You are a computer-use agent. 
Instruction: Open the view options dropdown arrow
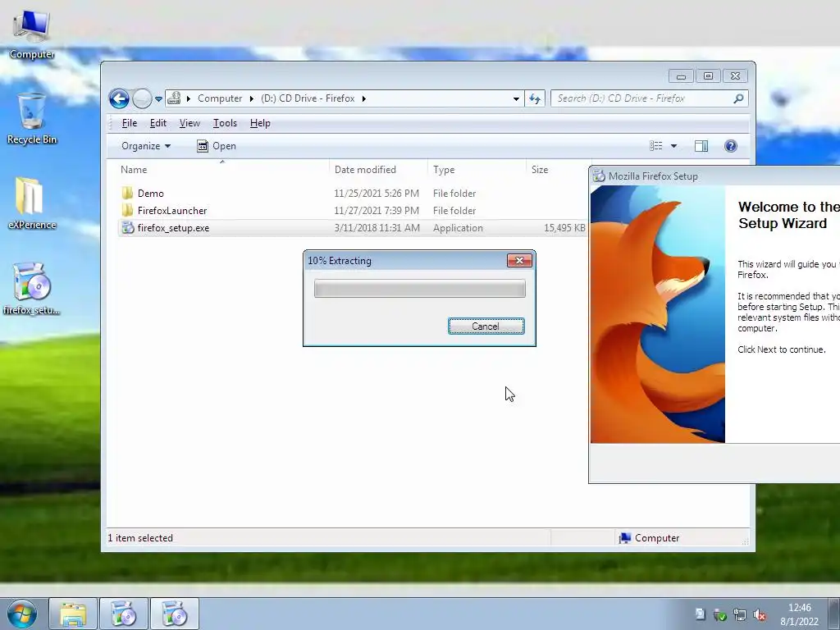point(674,146)
